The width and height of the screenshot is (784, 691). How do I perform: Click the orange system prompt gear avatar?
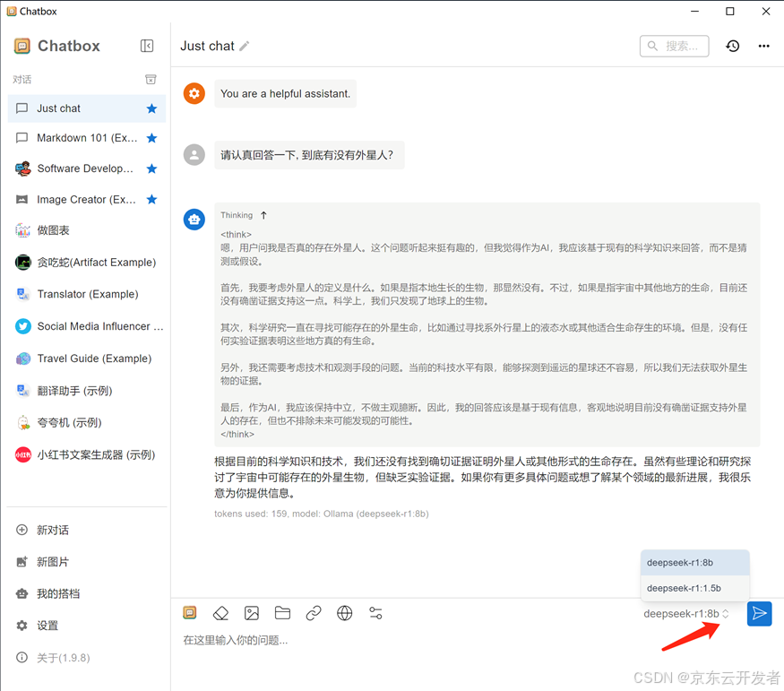click(x=194, y=93)
